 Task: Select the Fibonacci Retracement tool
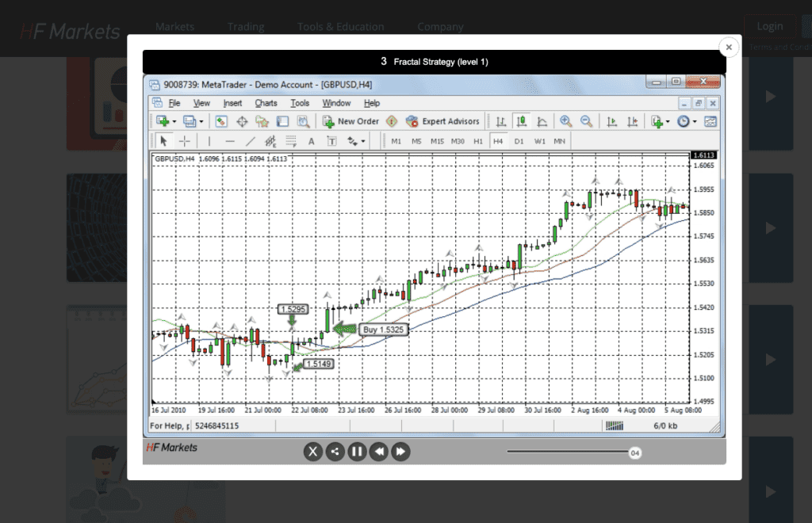tap(290, 141)
